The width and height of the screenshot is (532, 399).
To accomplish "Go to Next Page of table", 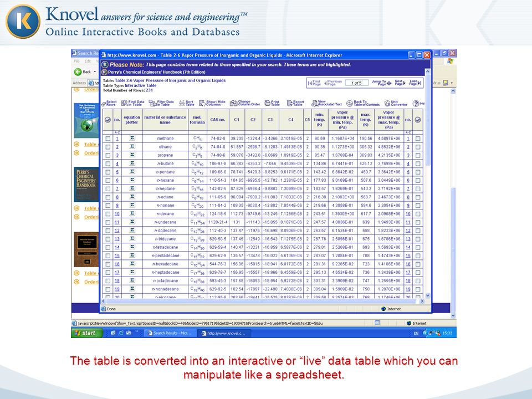I will click(x=400, y=83).
